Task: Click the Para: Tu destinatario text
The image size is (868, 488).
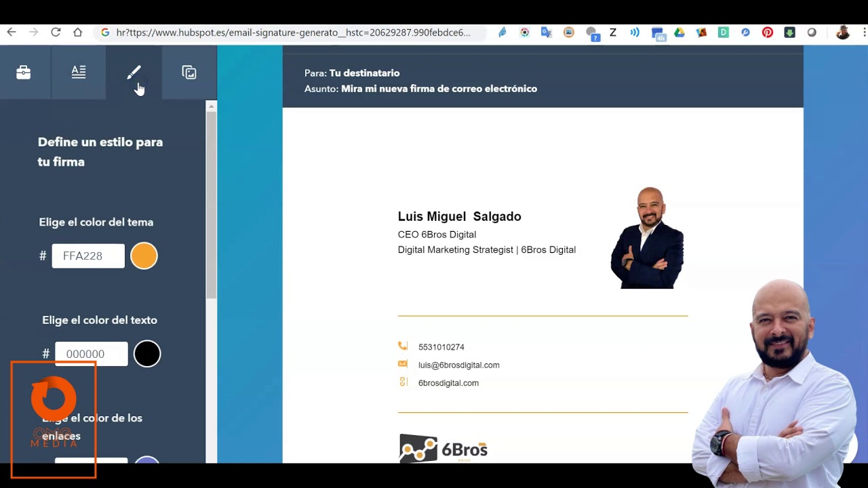Action: click(x=352, y=73)
